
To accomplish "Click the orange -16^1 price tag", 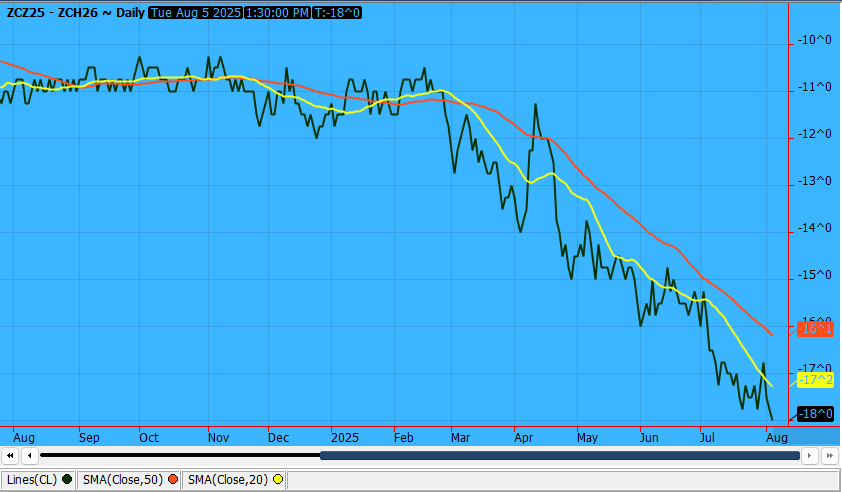I will coord(816,328).
